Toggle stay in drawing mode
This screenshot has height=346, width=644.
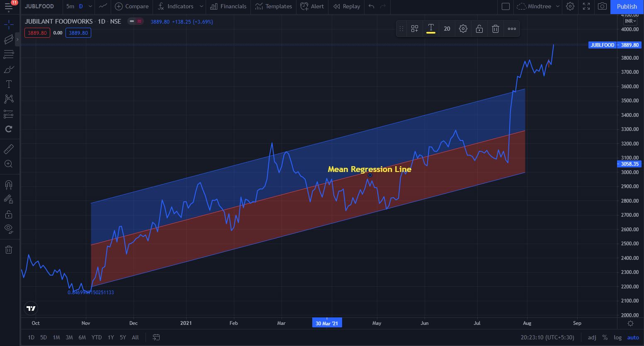[9, 199]
